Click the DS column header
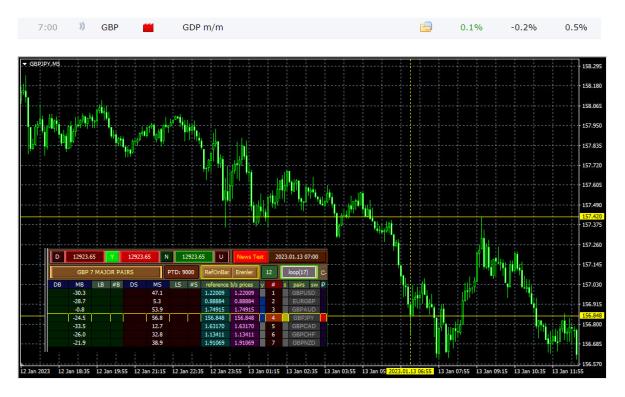This screenshot has width=625, height=397. [134, 285]
